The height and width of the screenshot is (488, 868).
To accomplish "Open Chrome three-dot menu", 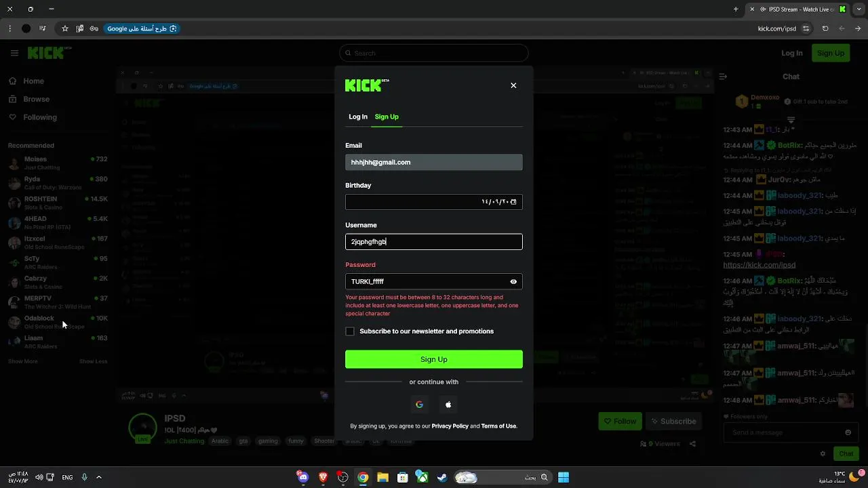I will tap(9, 28).
